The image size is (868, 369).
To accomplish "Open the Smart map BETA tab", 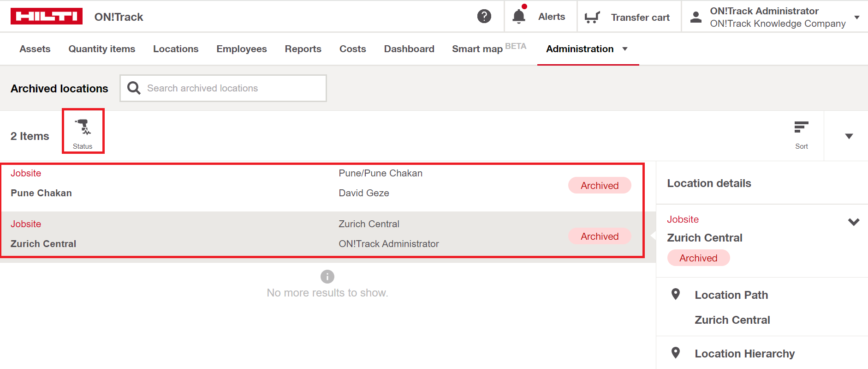I will (x=489, y=48).
